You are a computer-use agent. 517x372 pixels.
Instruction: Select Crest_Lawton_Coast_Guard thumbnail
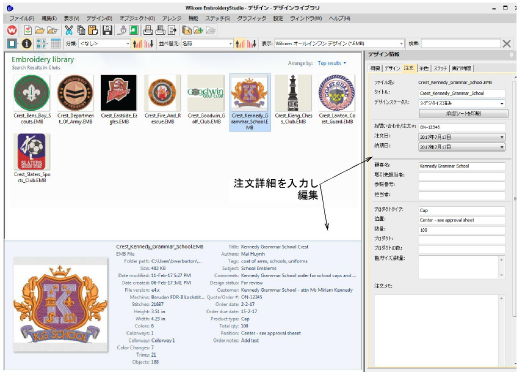pyautogui.click(x=337, y=99)
